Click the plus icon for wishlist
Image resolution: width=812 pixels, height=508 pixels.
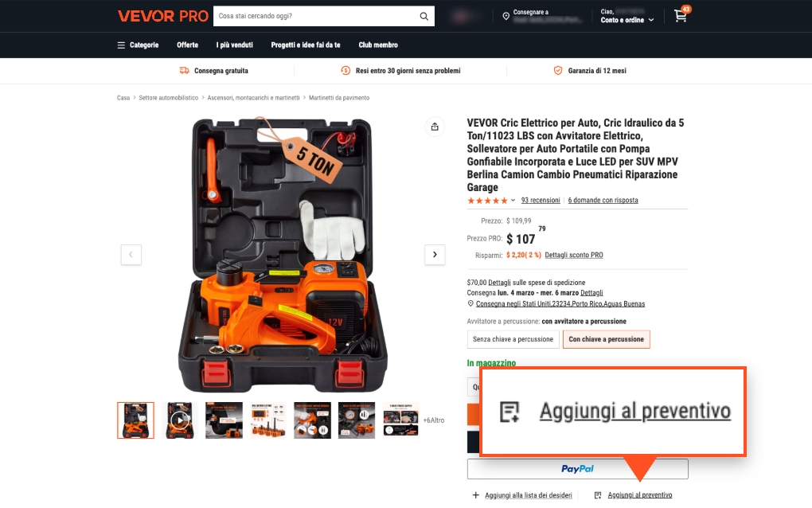pyautogui.click(x=475, y=495)
